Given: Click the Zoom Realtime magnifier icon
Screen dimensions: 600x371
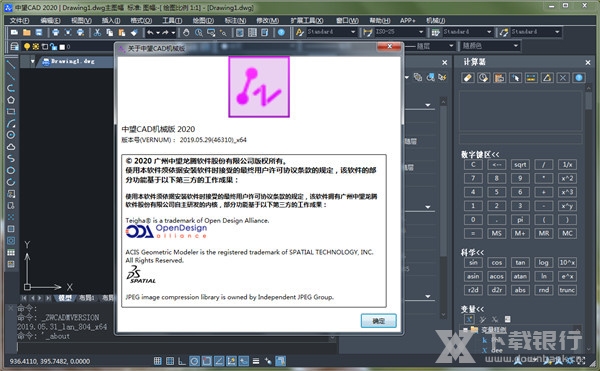Looking at the screenshot, I should click(x=199, y=33).
